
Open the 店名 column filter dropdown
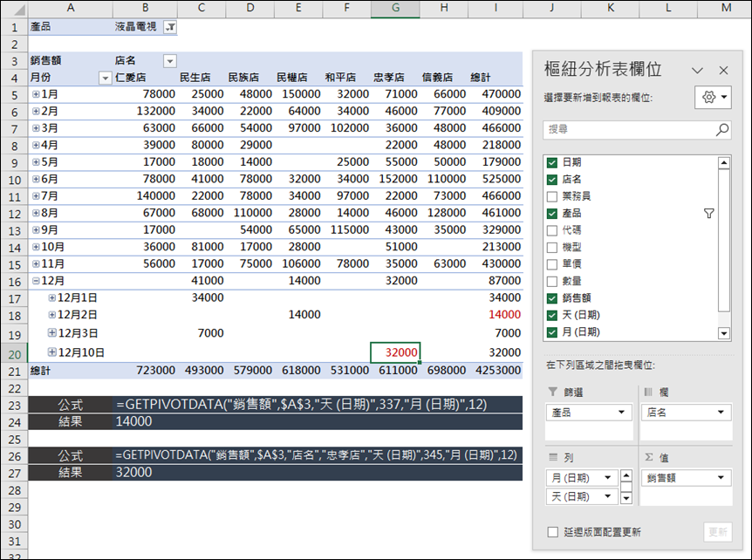coord(170,61)
